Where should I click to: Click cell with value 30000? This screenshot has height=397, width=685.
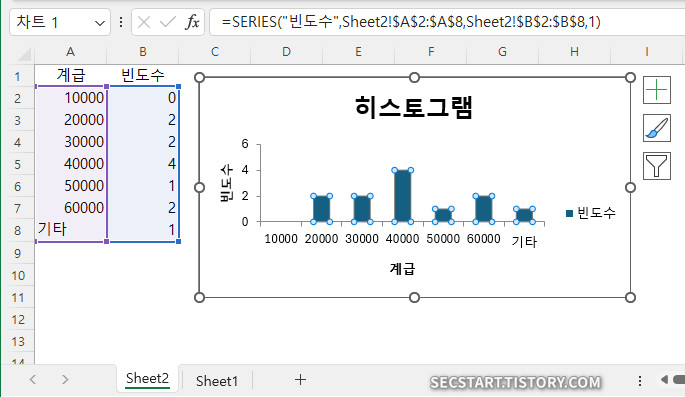(x=70, y=142)
